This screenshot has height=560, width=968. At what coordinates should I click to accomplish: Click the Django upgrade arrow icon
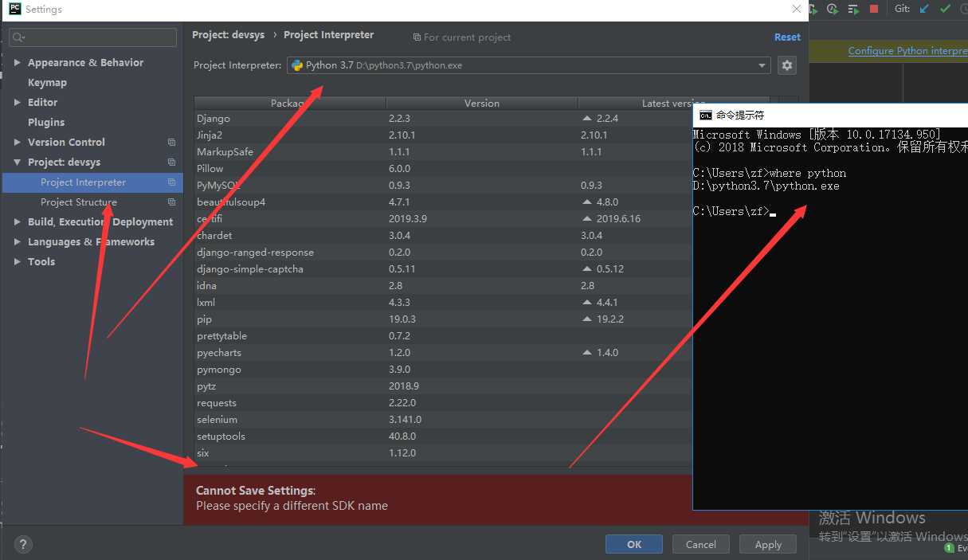(587, 118)
